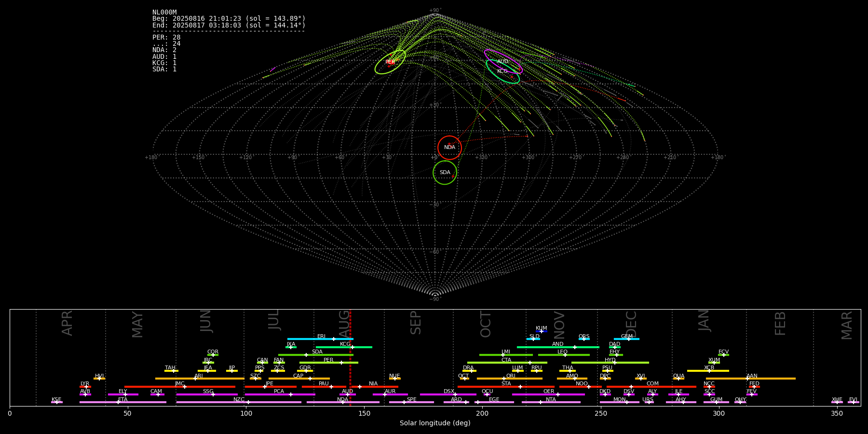The image size is (868, 434).
Task: Click the sporadic count line '...: 24'
Action: point(166,44)
